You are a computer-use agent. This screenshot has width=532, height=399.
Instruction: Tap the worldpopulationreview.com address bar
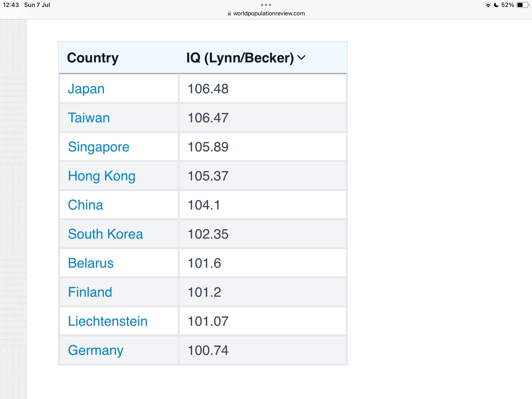269,14
